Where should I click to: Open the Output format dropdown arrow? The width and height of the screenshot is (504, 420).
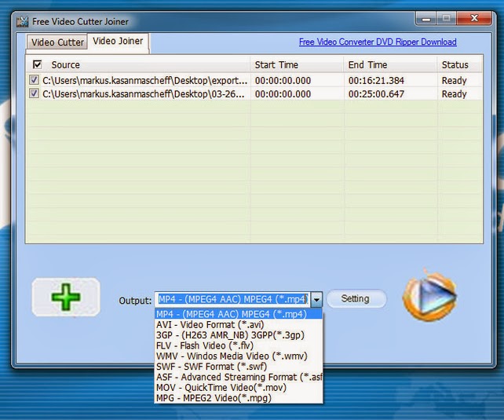(316, 299)
